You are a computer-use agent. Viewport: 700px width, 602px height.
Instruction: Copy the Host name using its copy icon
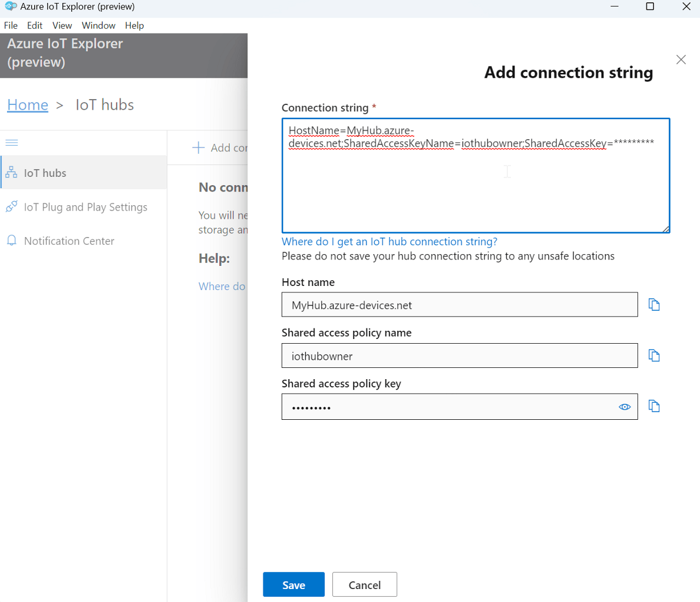(x=654, y=304)
